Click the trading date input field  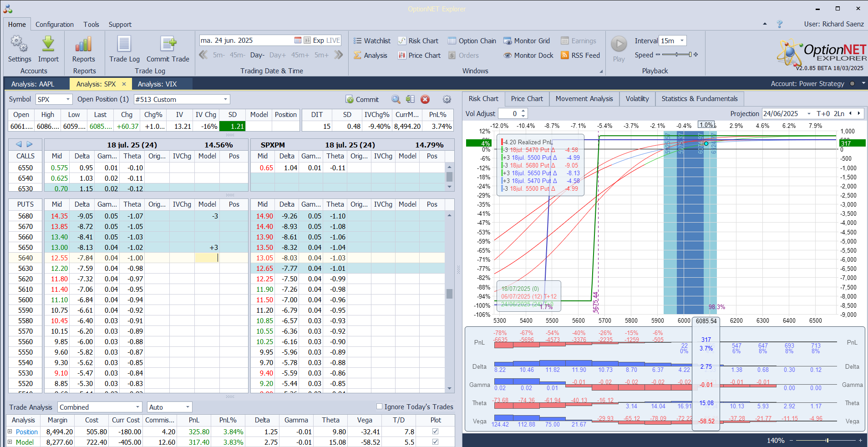[x=246, y=40]
